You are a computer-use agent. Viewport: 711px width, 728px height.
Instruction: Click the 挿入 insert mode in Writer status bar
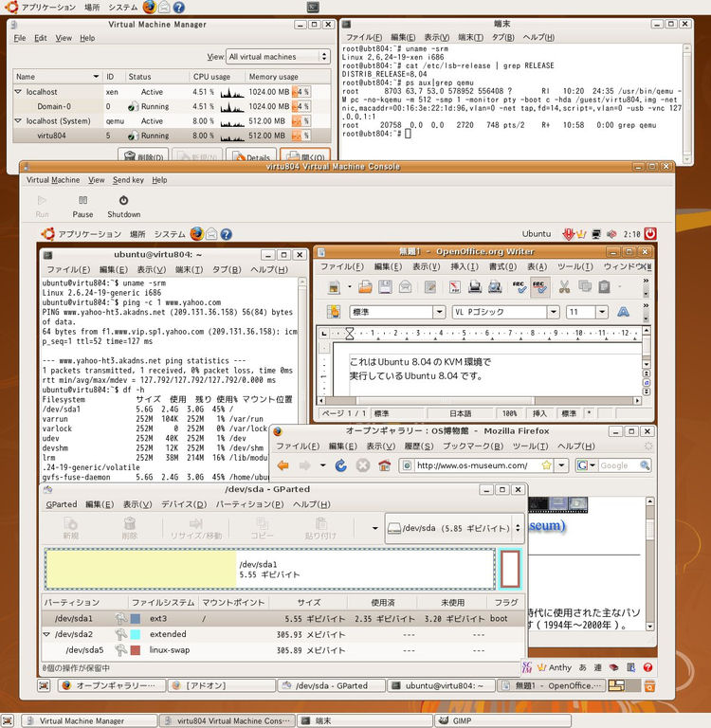(539, 413)
